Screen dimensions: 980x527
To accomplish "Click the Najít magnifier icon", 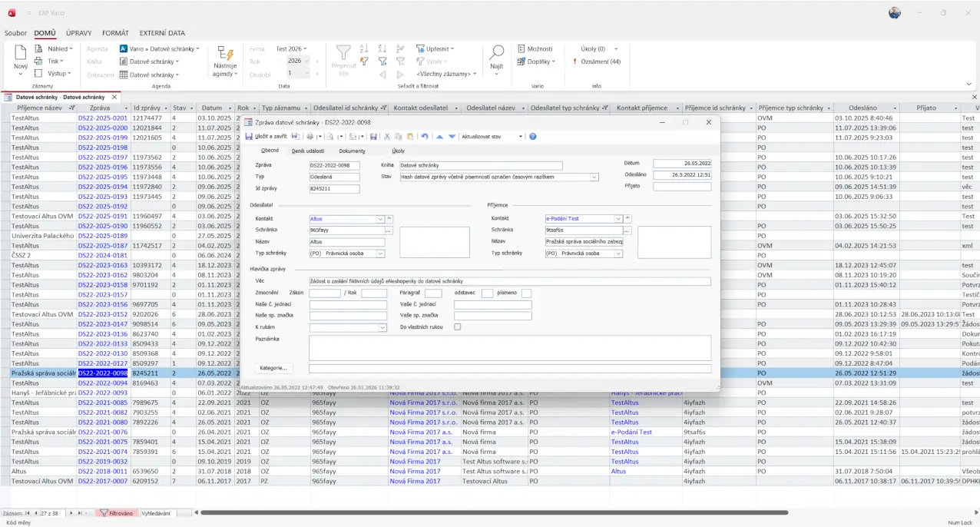I will pyautogui.click(x=497, y=53).
